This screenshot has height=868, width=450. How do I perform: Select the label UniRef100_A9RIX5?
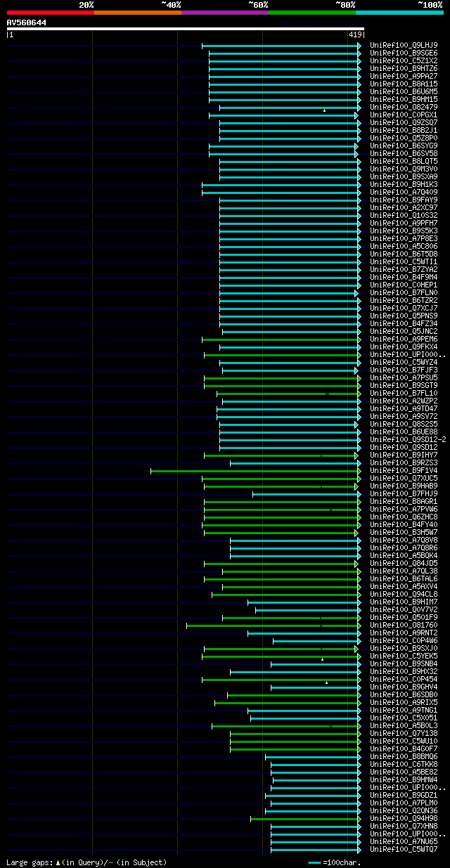point(404,702)
